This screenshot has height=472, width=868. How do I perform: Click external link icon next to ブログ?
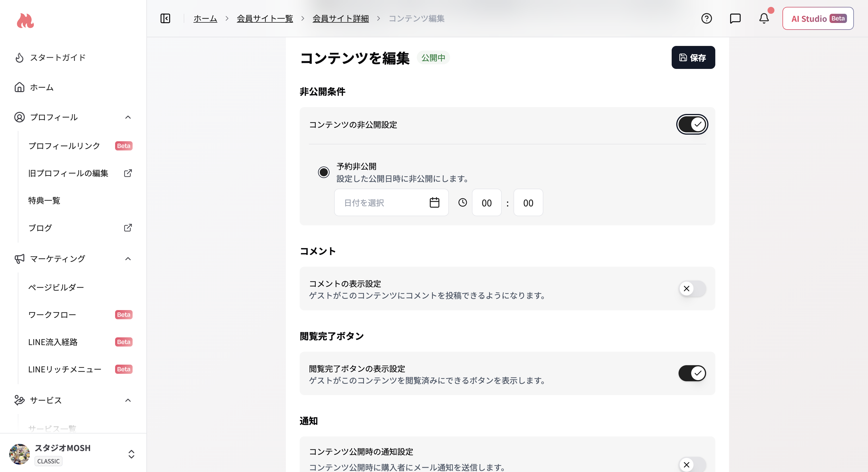coord(128,228)
